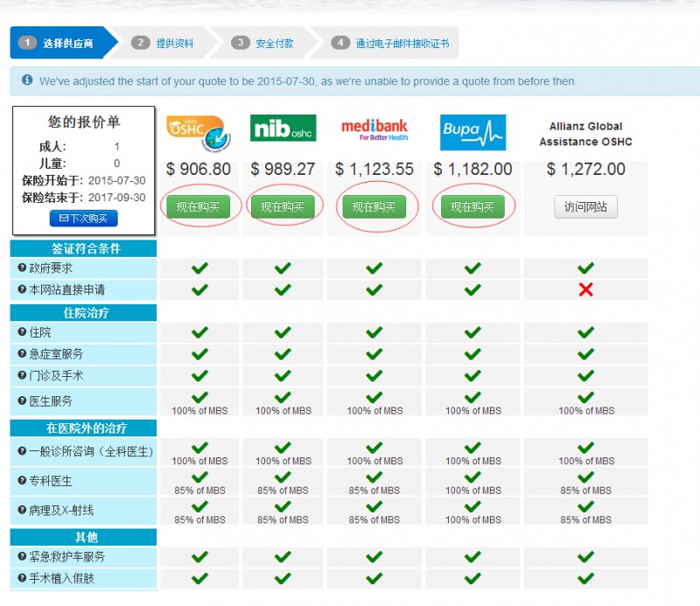Click the 政府要求 row label
Screen dimensions: 700x606
pos(51,268)
